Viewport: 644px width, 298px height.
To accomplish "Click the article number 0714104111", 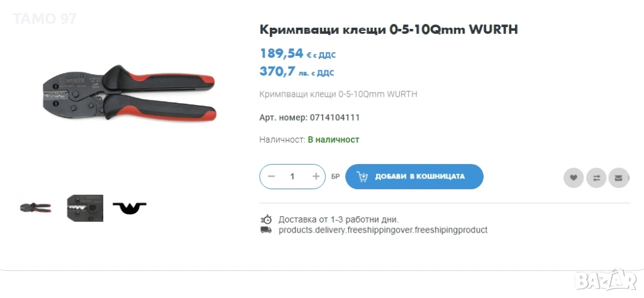I will click(335, 118).
